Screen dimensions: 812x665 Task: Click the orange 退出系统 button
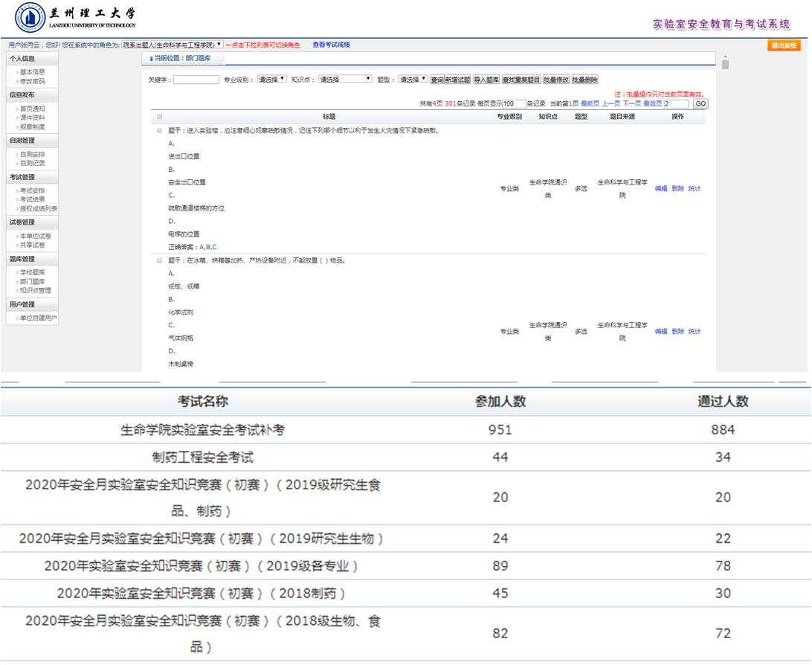pyautogui.click(x=784, y=45)
